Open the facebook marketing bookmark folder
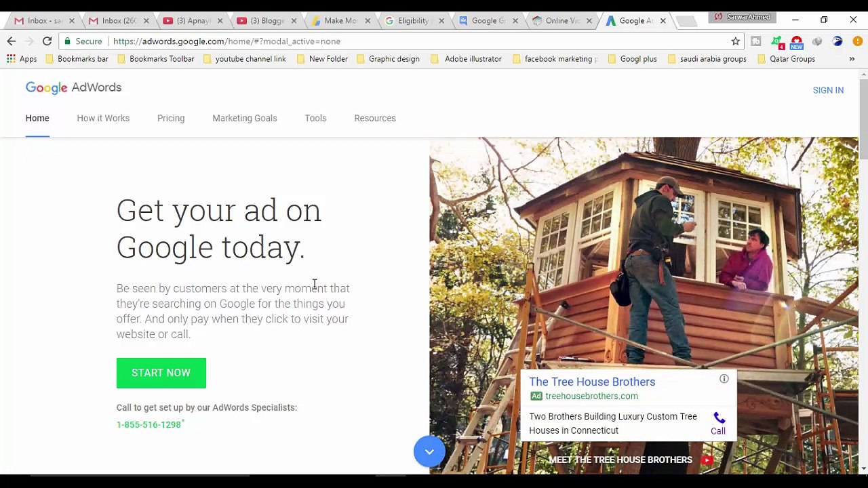The height and width of the screenshot is (488, 868). click(x=555, y=59)
